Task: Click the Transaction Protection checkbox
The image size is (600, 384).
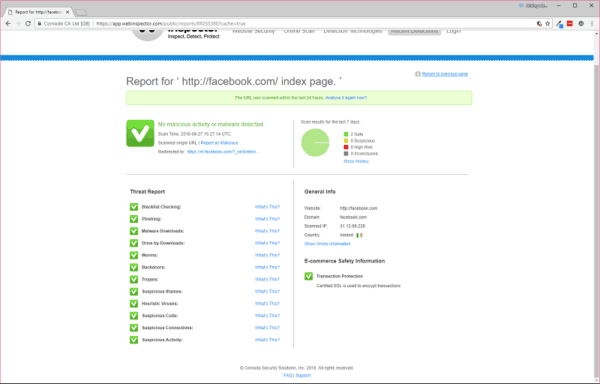Action: point(308,276)
